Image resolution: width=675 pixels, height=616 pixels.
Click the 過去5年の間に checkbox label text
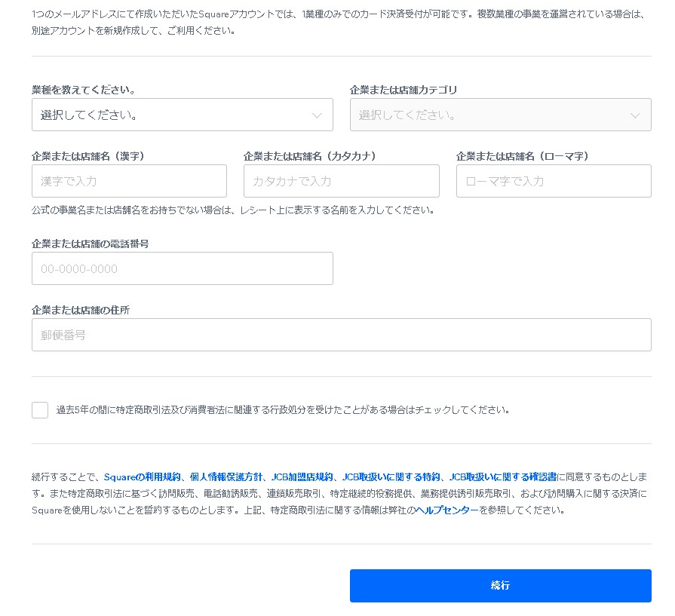click(x=283, y=411)
